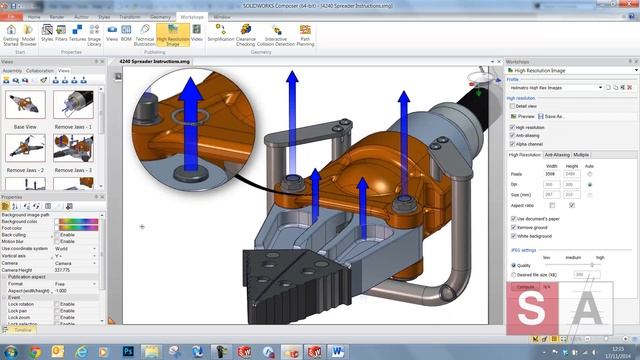Click categorized view icon in Properties toolbar

[x=6, y=206]
